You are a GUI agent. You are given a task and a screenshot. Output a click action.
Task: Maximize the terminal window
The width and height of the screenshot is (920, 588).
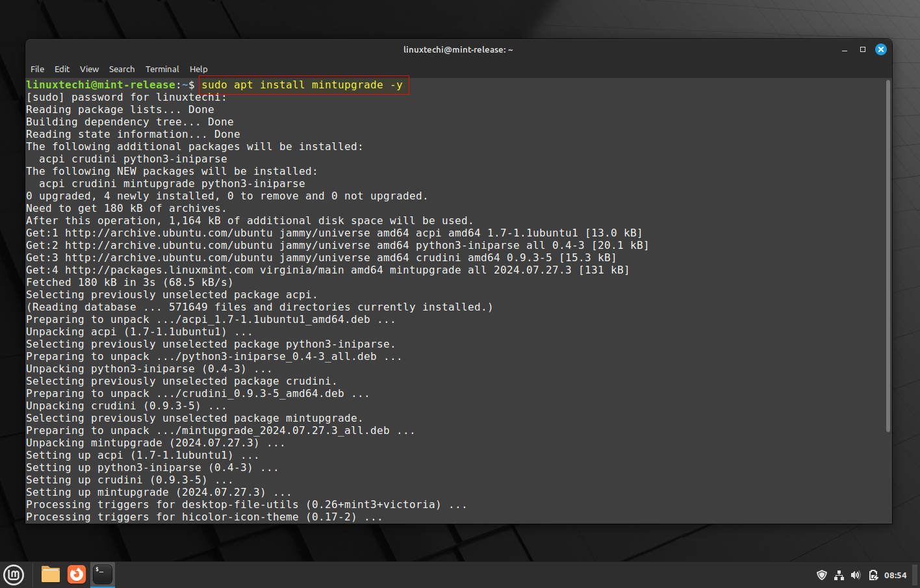(x=863, y=49)
